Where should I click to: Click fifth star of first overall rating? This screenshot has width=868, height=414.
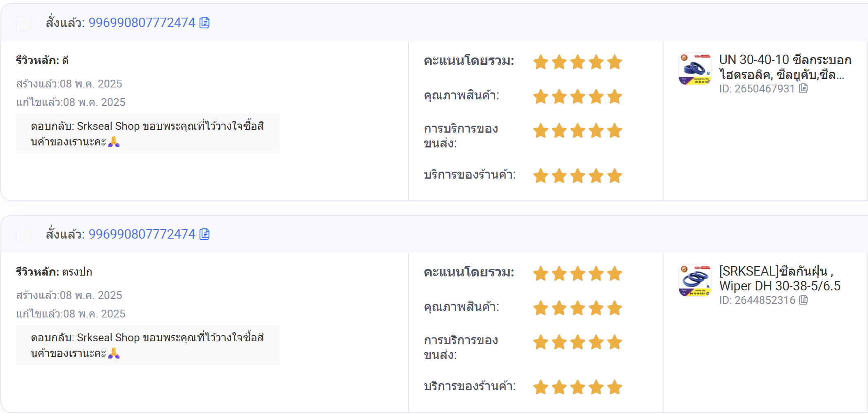tap(615, 62)
